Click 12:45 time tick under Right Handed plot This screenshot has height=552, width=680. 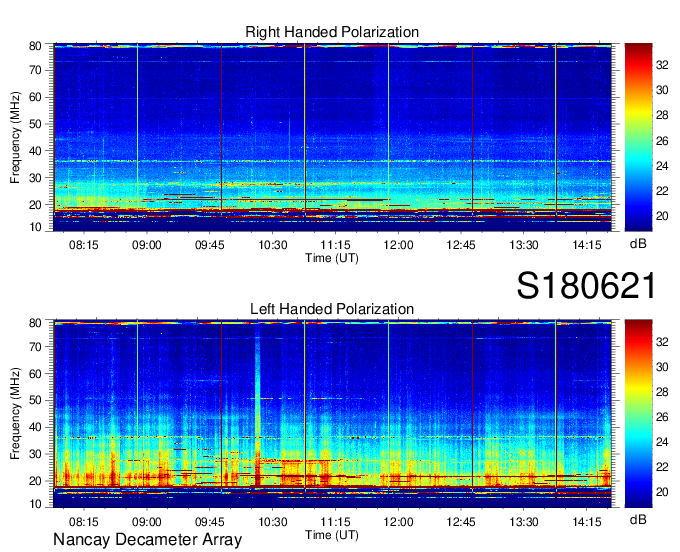coord(461,245)
